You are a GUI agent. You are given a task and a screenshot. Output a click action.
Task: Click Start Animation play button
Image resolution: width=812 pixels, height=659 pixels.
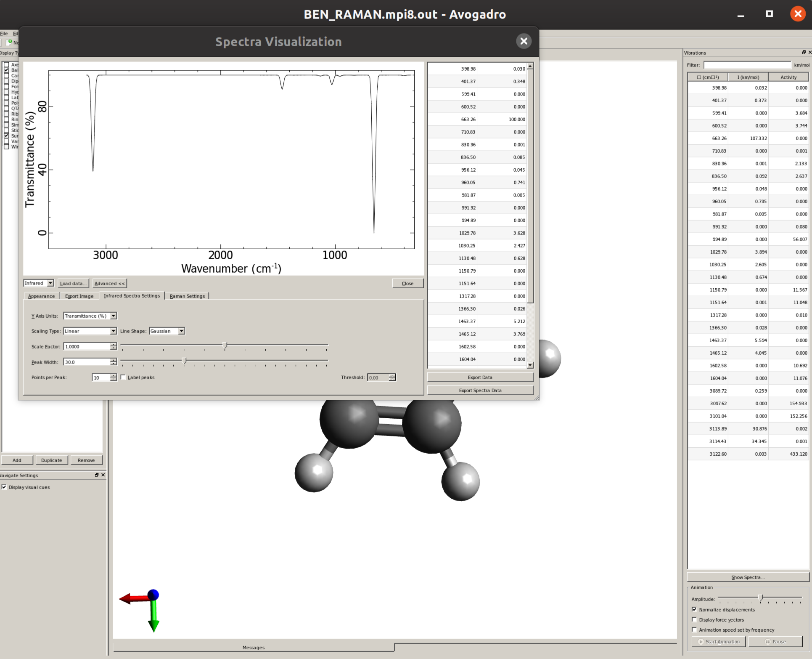pos(719,641)
